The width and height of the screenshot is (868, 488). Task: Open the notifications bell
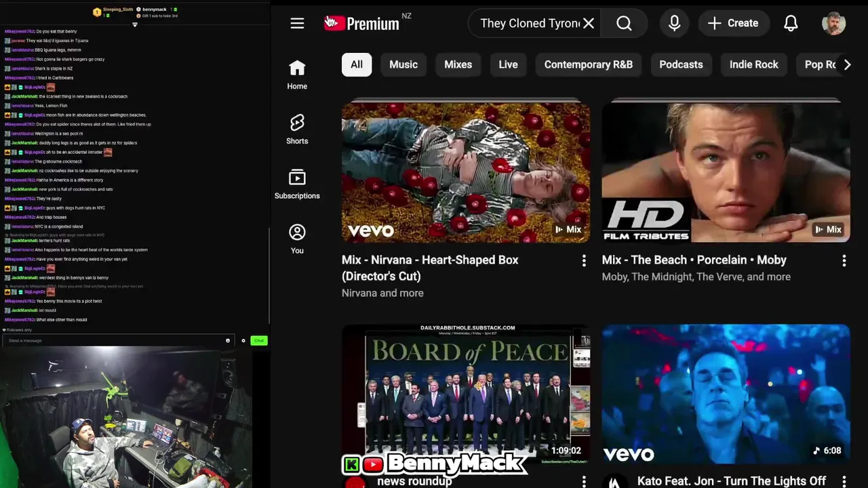791,24
